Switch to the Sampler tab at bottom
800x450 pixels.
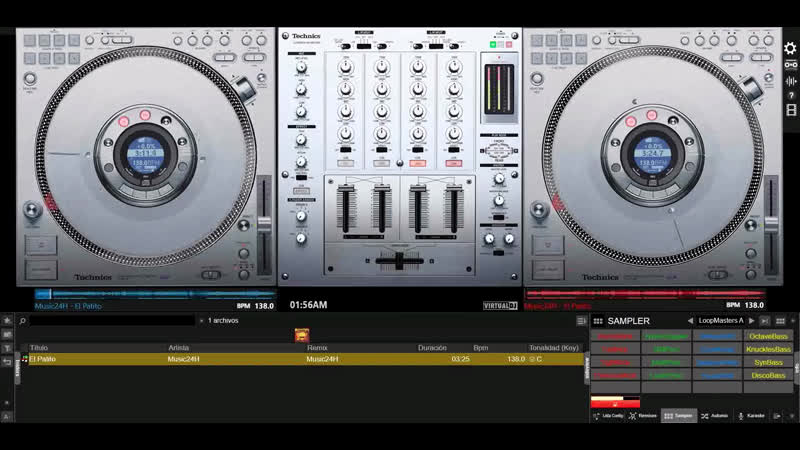(x=678, y=416)
